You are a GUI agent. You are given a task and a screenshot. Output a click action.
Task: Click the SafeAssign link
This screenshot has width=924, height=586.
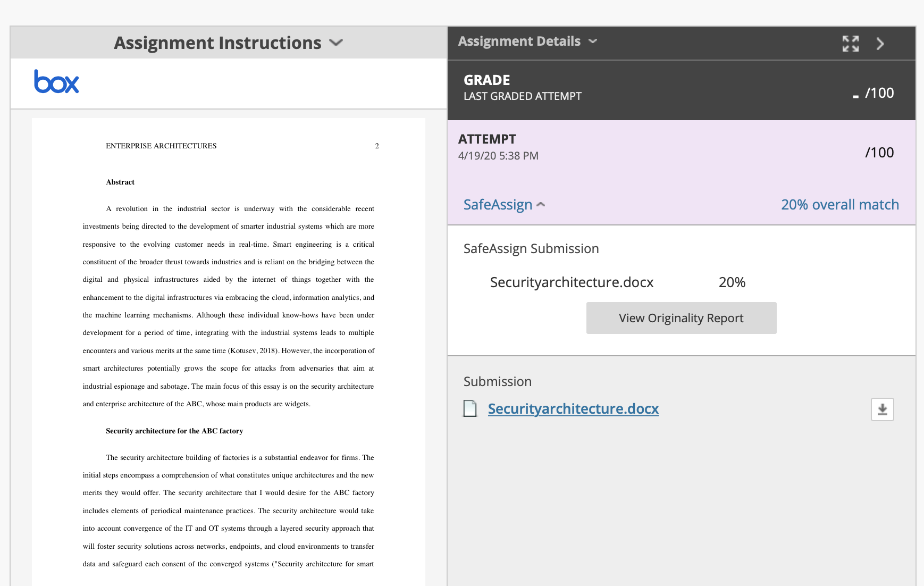pyautogui.click(x=498, y=205)
